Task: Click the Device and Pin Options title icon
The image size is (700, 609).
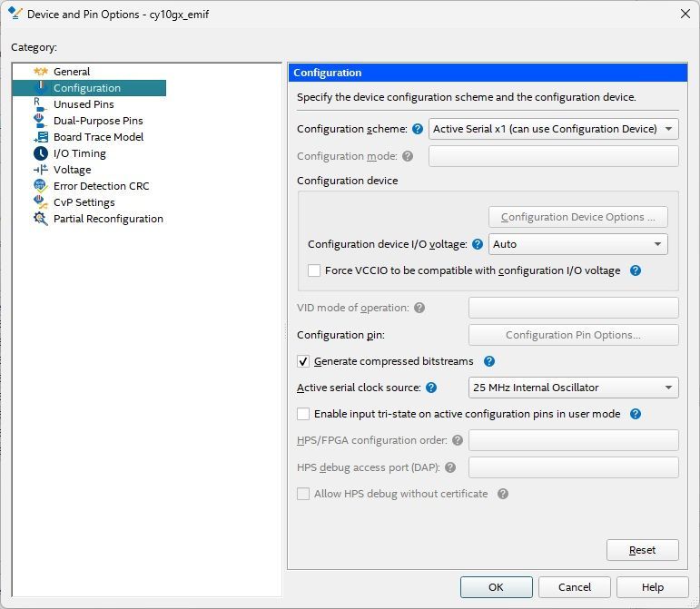Action: click(x=15, y=14)
